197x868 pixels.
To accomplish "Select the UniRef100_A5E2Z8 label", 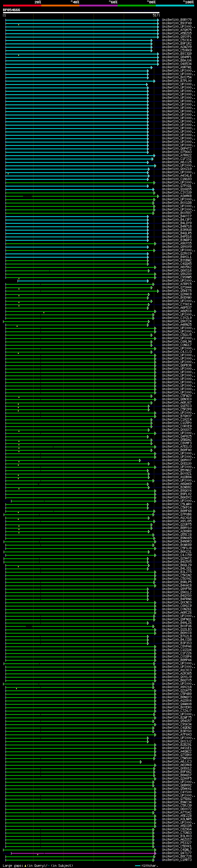I will click(x=177, y=816).
